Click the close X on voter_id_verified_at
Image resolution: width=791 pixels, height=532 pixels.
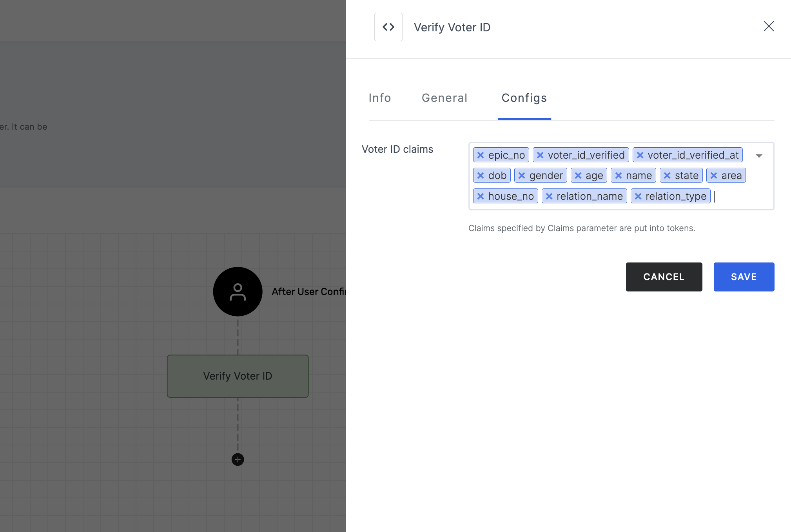(640, 155)
